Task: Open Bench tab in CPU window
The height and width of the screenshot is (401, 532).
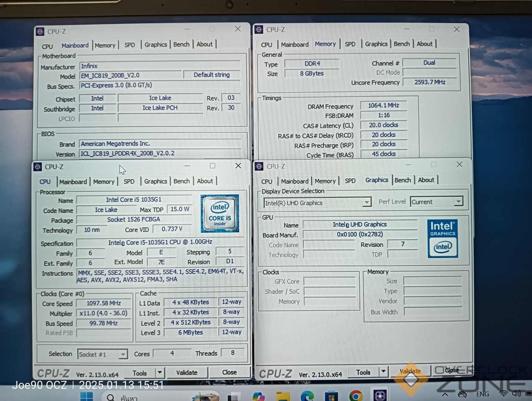Action: pyautogui.click(x=182, y=181)
